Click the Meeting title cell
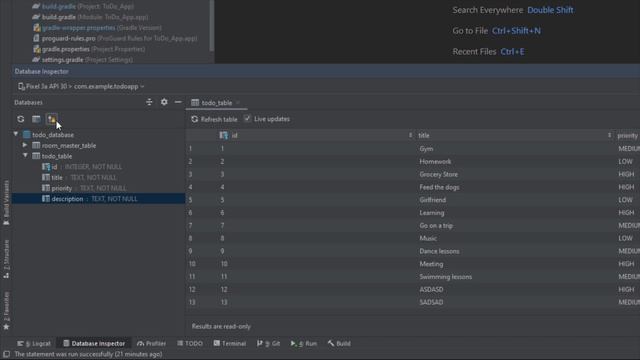This screenshot has height=360, width=640. point(431,264)
